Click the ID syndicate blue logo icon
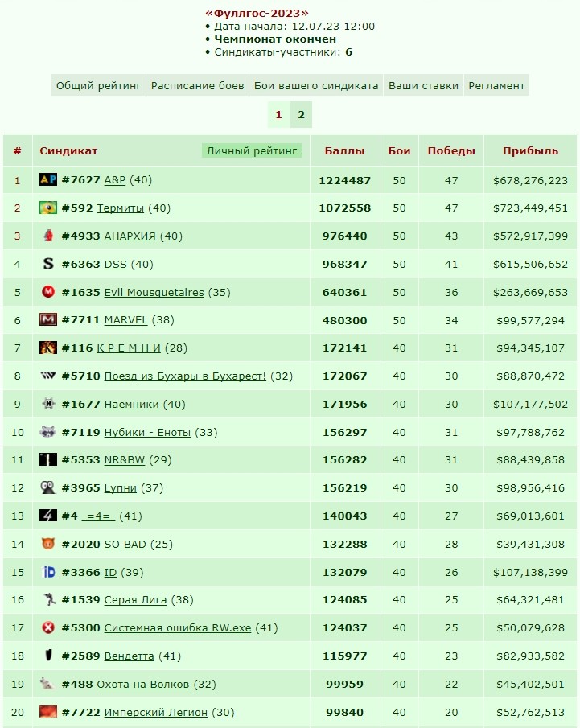The width and height of the screenshot is (580, 728). 48,572
